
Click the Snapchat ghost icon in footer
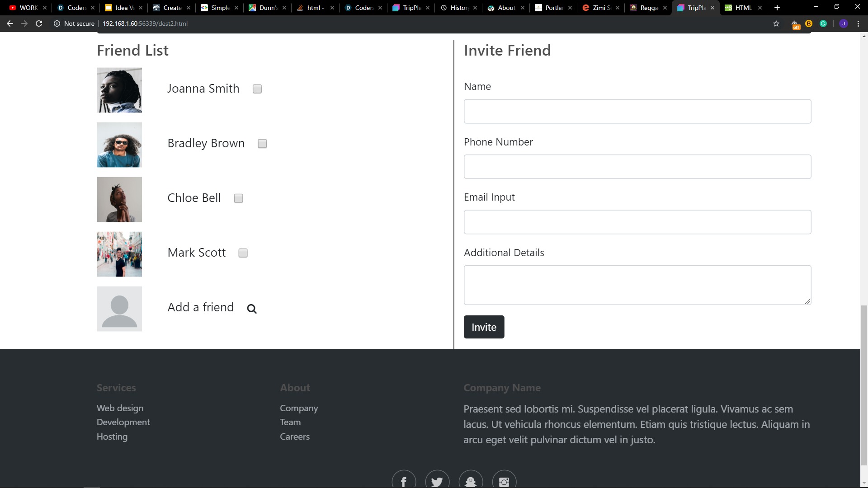tap(471, 481)
